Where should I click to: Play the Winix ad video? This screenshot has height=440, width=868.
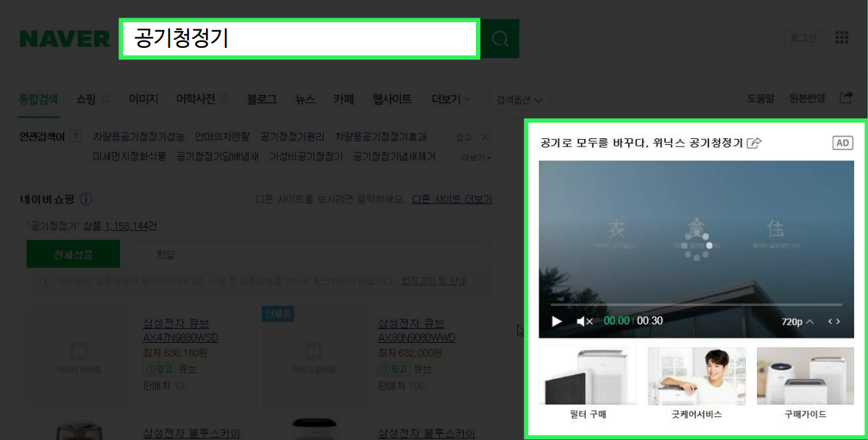coord(556,321)
